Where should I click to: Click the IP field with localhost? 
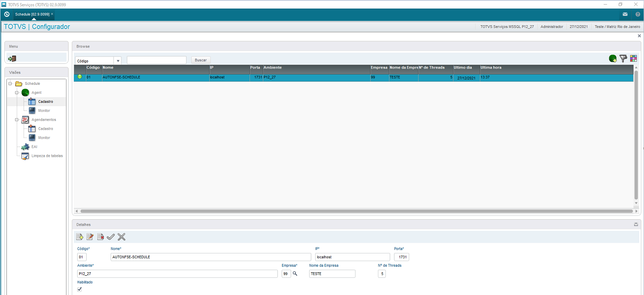352,257
